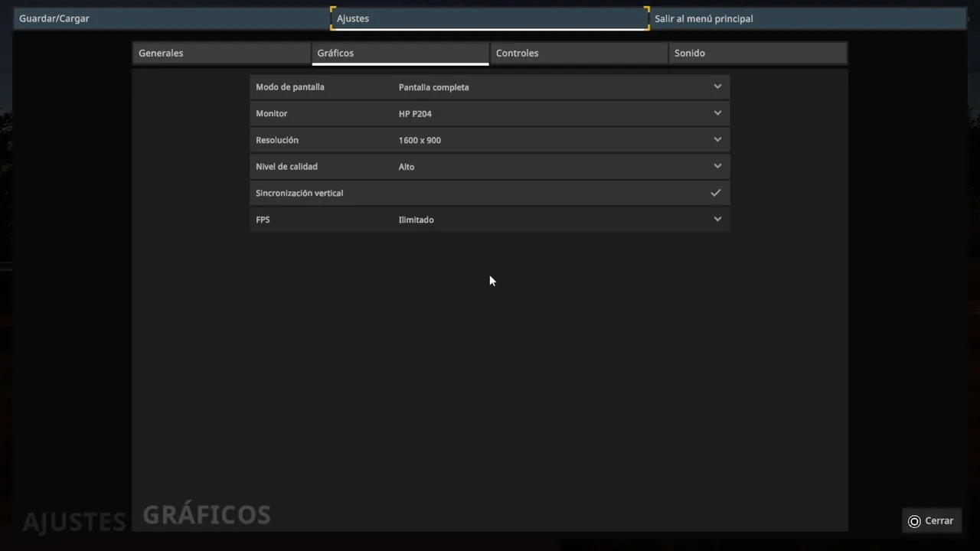The width and height of the screenshot is (980, 551).
Task: Click the Pantalla completa value
Action: (433, 87)
